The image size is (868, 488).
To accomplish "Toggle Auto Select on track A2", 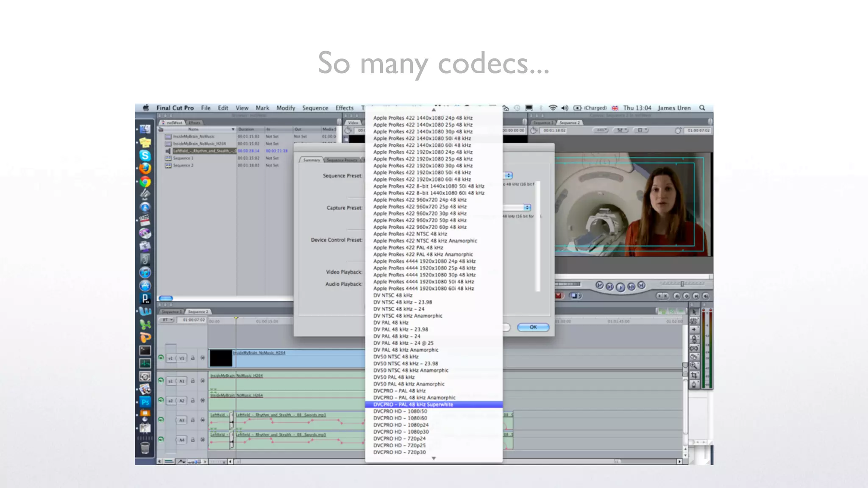I will click(203, 400).
